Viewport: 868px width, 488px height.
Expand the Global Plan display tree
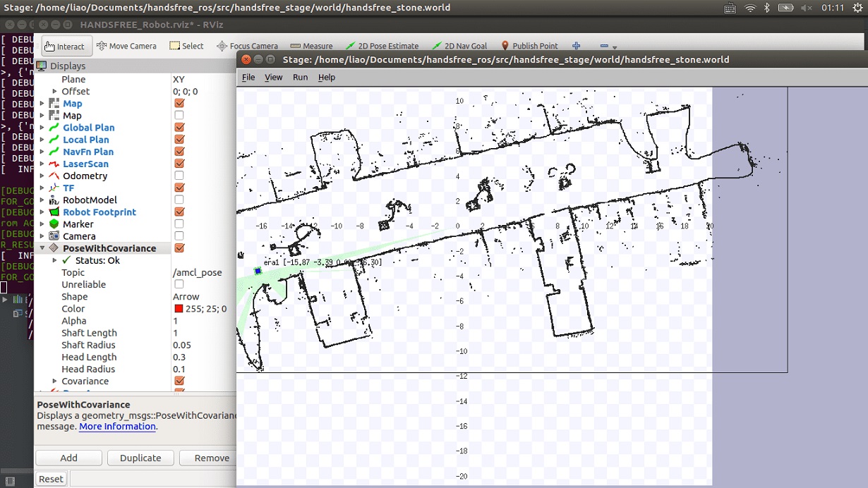click(x=42, y=128)
